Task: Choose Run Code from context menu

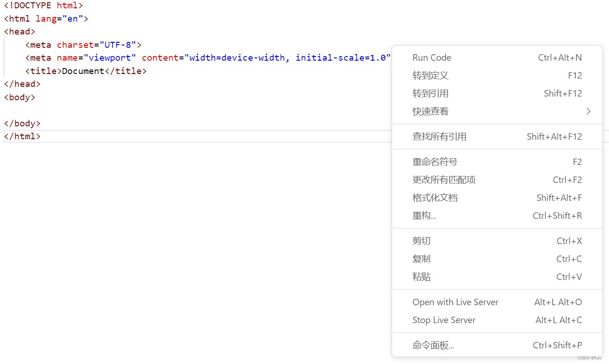Action: coord(497,57)
